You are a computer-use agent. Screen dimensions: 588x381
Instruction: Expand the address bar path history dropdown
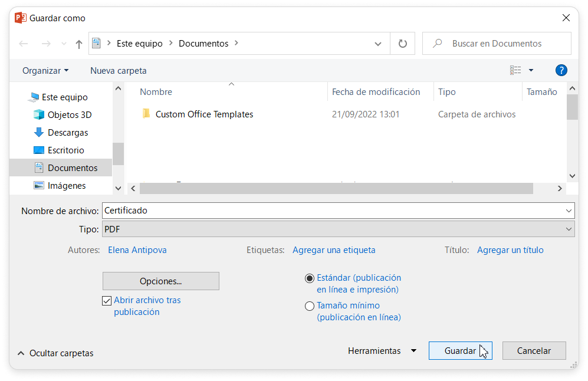378,44
